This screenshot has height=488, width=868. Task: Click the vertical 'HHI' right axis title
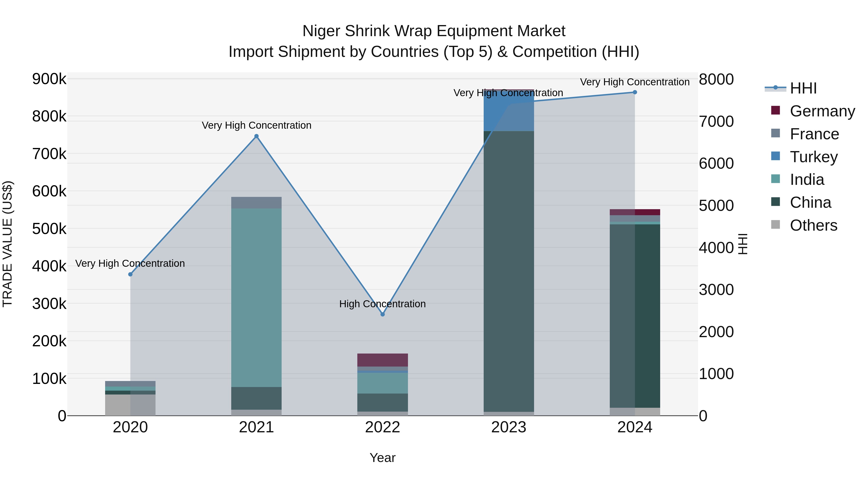[x=743, y=244]
